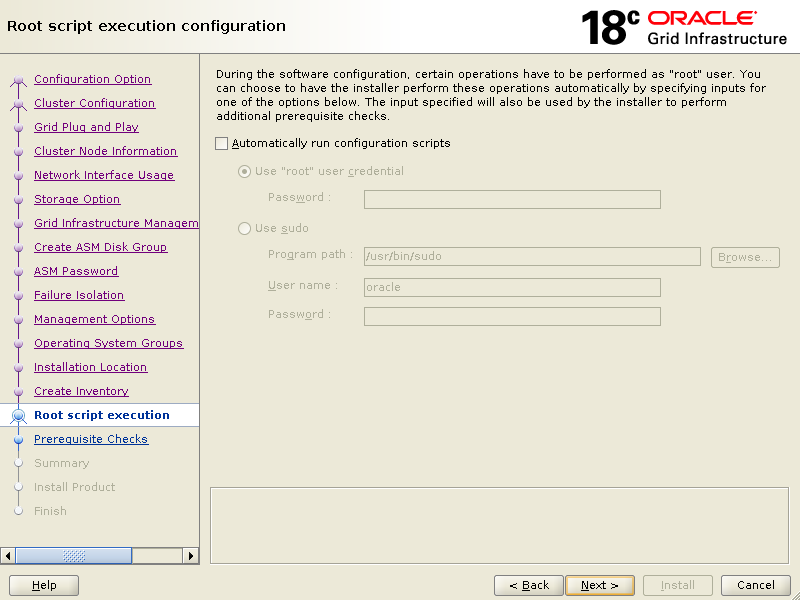Select Use "root" user credential radio
Viewport: 800px width, 600px height.
tap(244, 171)
